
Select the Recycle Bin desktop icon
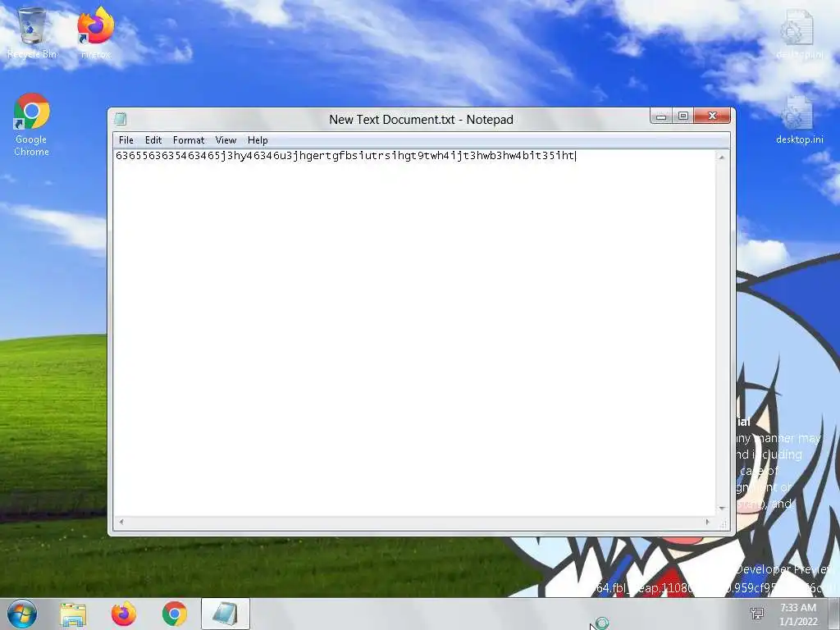(32, 33)
